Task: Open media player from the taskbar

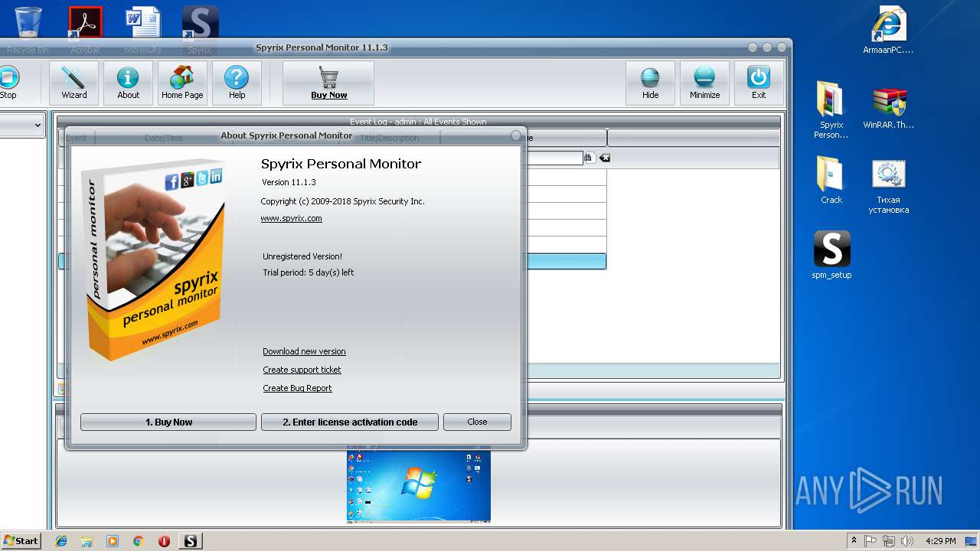Action: (x=113, y=541)
